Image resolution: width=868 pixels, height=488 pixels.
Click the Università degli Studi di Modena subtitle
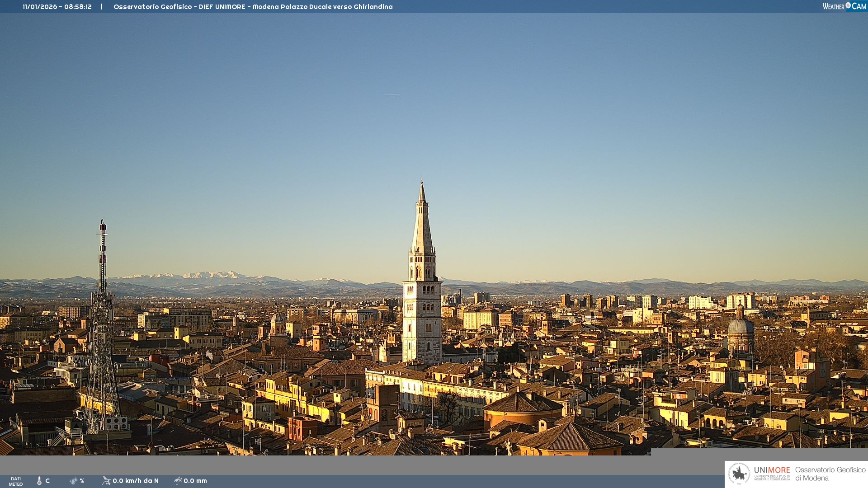point(772,478)
